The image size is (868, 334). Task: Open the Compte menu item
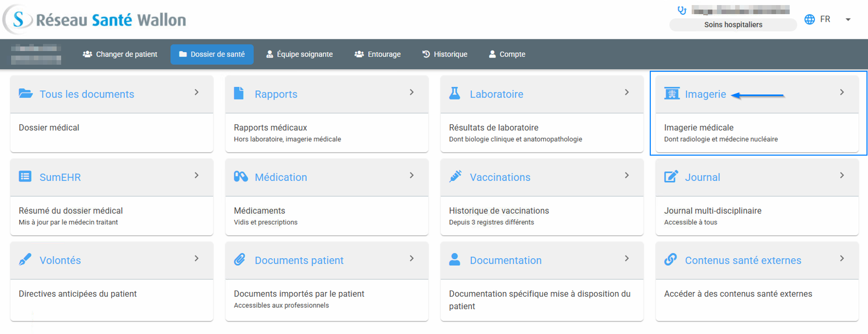(x=507, y=54)
